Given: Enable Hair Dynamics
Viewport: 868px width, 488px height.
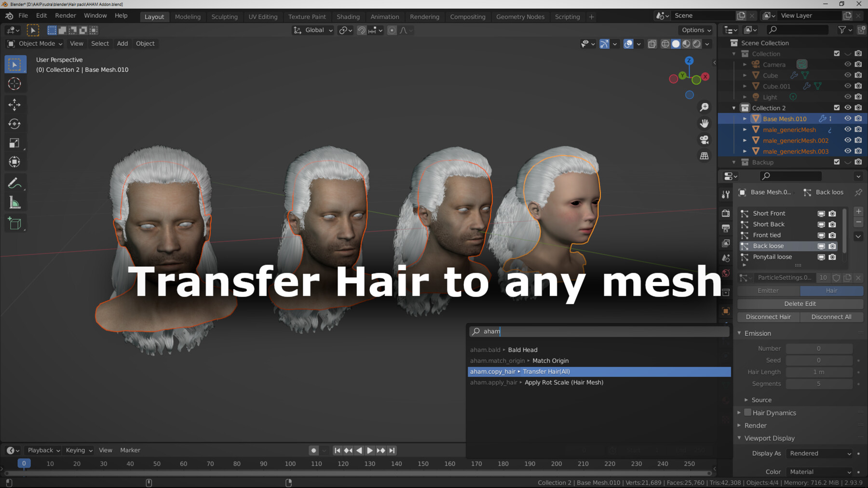Looking at the screenshot, I should (x=747, y=412).
